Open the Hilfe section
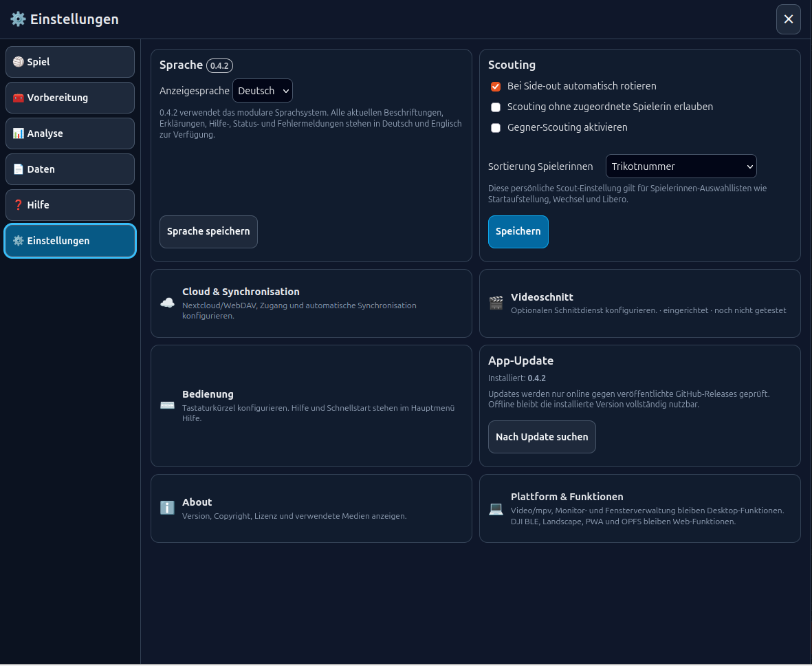 point(70,205)
